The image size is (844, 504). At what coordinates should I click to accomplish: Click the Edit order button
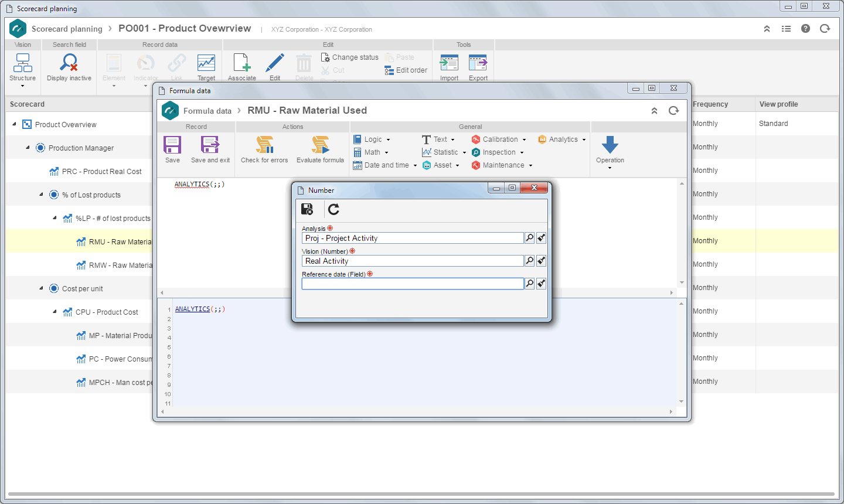[406, 70]
